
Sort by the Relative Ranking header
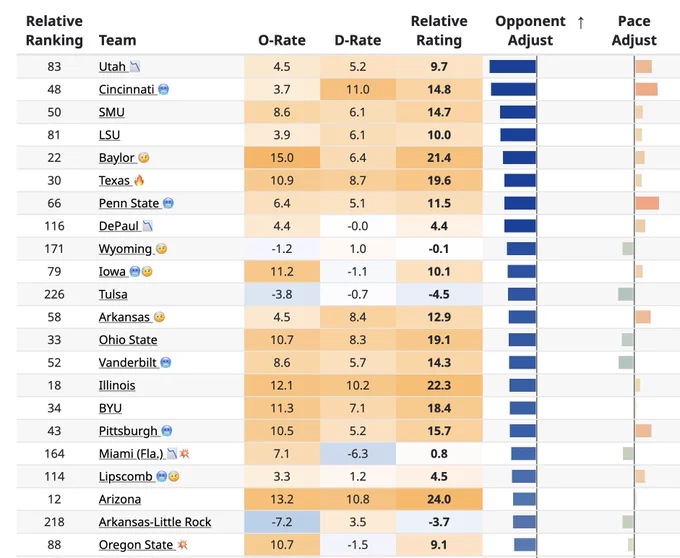click(x=54, y=30)
